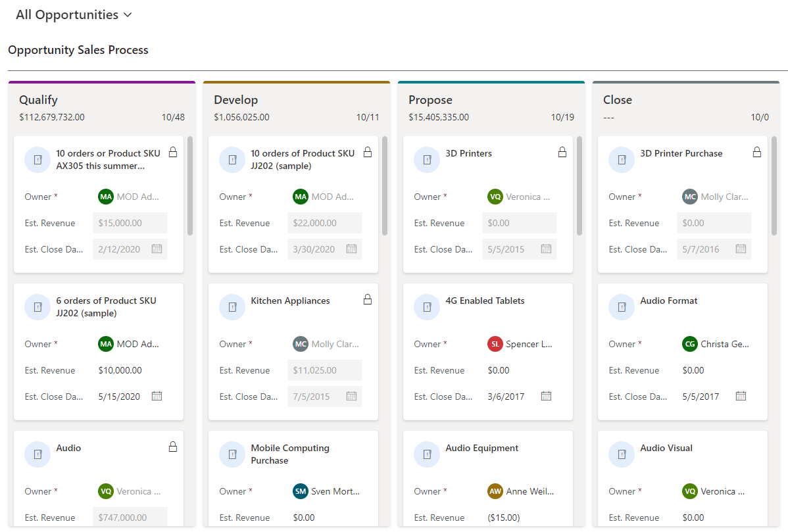
Task: Click the Qualify column scrollbar
Action: [x=190, y=185]
